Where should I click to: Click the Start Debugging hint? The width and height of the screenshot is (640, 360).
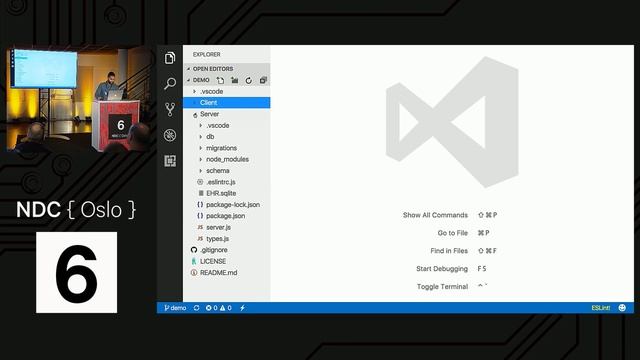(x=451, y=269)
